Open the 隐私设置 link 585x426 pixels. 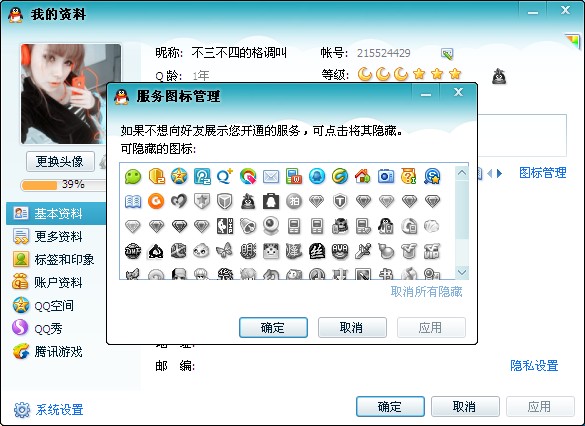pyautogui.click(x=534, y=365)
